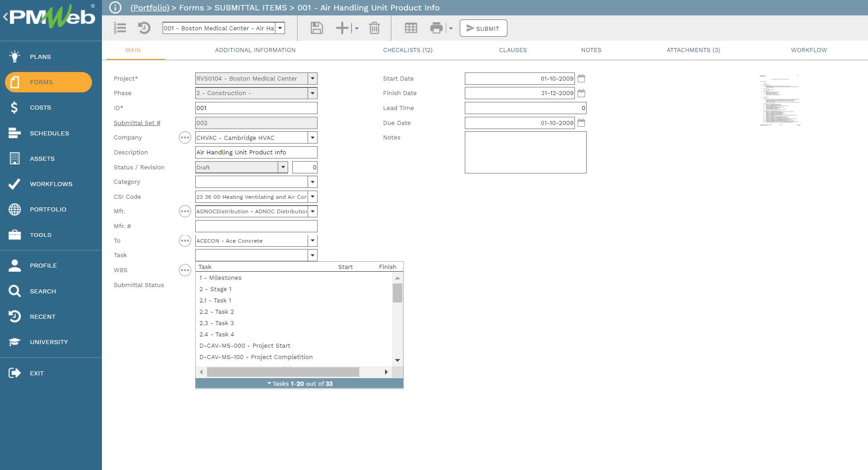The height and width of the screenshot is (470, 868).
Task: Open the CSI Code dropdown
Action: (x=313, y=197)
